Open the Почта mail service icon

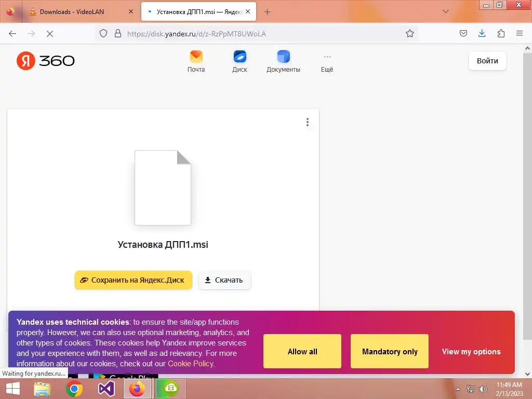[196, 61]
